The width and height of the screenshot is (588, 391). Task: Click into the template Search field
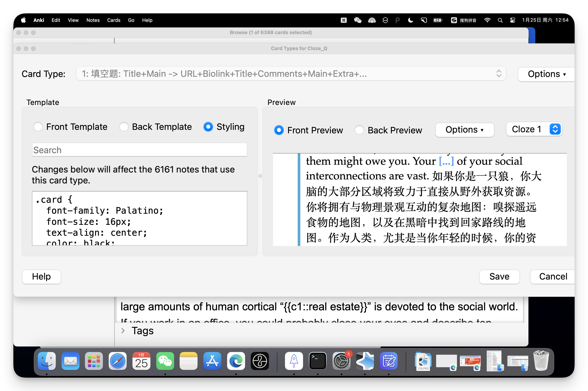(x=139, y=150)
